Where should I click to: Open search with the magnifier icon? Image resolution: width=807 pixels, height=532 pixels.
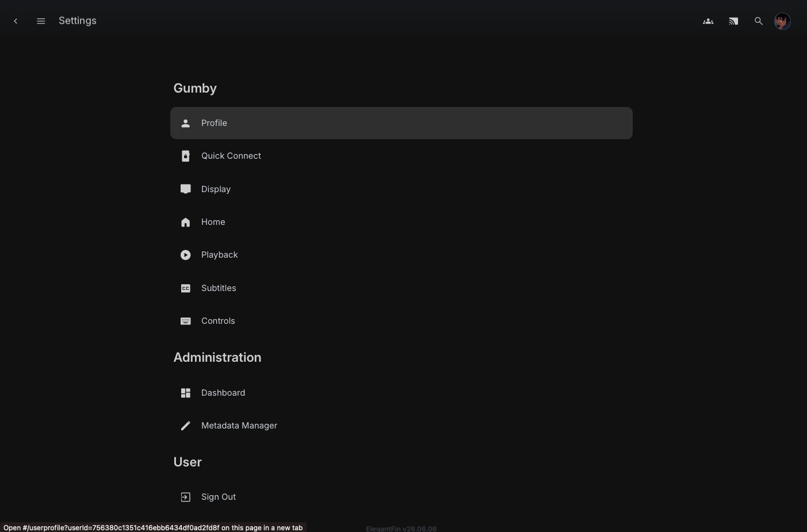coord(759,21)
